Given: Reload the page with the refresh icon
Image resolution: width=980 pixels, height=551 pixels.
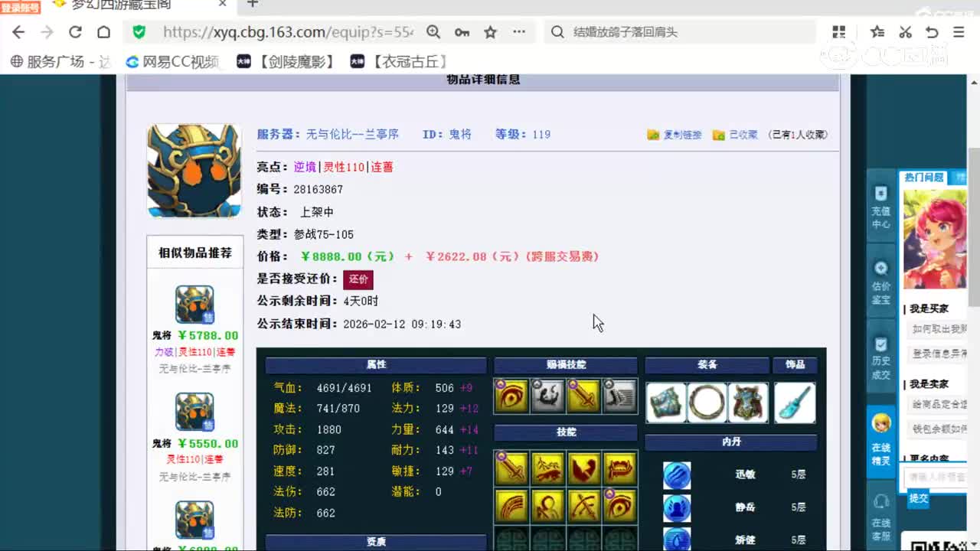Looking at the screenshot, I should [x=75, y=32].
